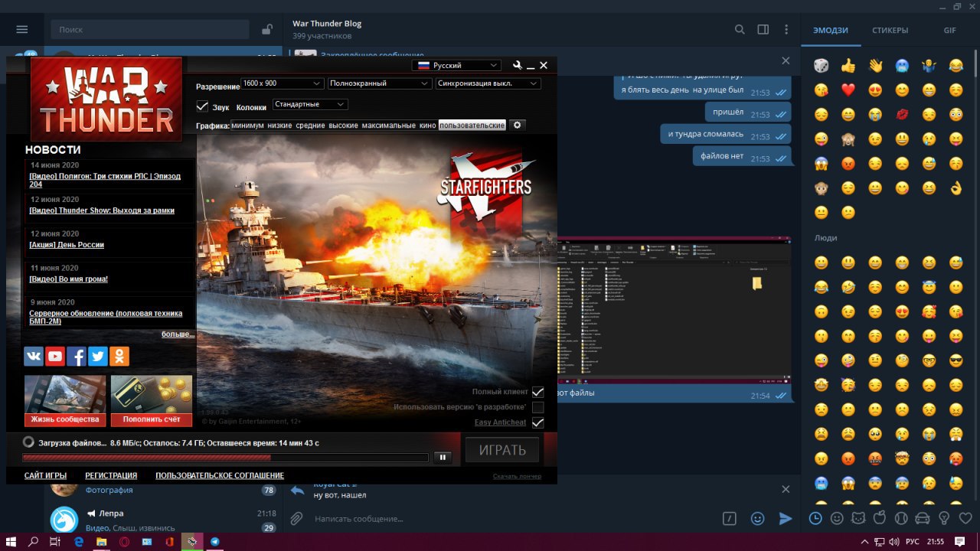Switch to Стикеры tab
Image resolution: width=980 pixels, height=551 pixels.
(890, 31)
